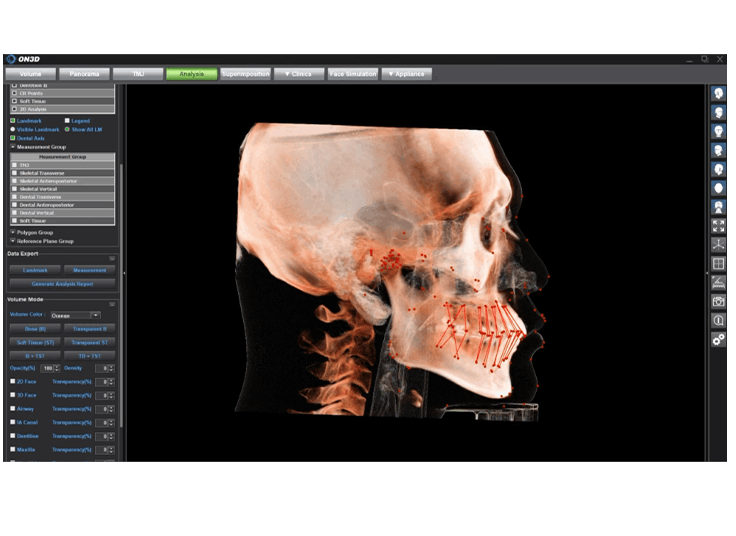This screenshot has width=736, height=536.
Task: Select the angle measurement tool icon
Action: pos(718,283)
